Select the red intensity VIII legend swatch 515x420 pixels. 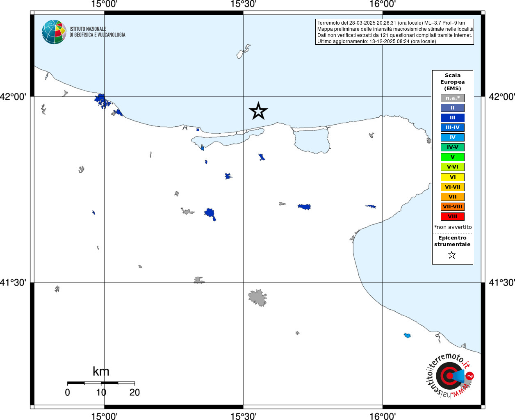pyautogui.click(x=453, y=217)
